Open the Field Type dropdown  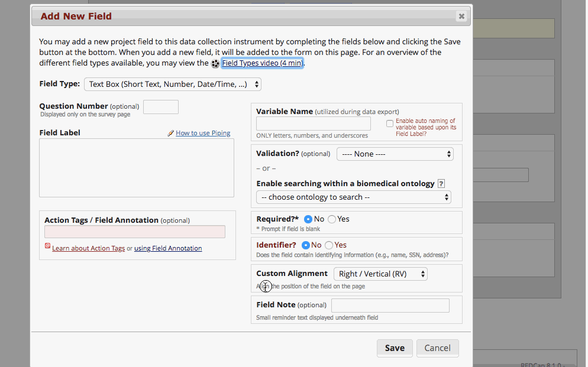point(172,84)
